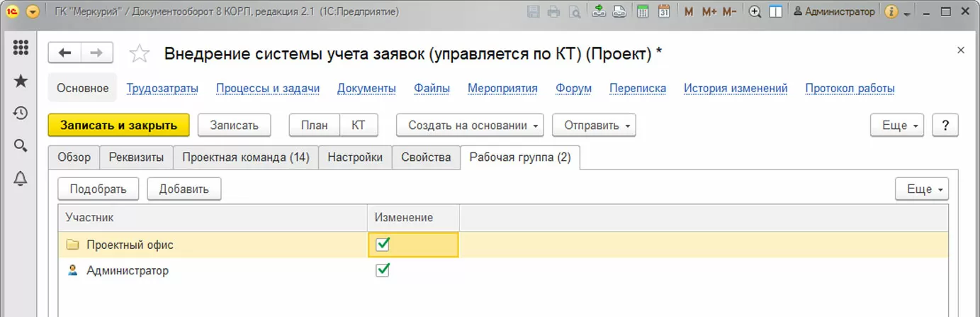Open the calculator icon in title bar
This screenshot has height=317, width=980.
click(x=643, y=12)
